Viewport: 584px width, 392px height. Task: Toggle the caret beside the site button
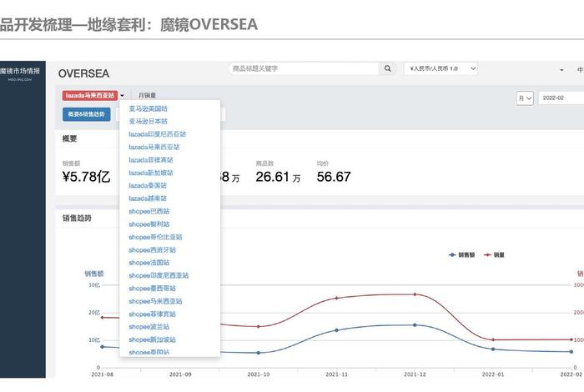point(122,96)
